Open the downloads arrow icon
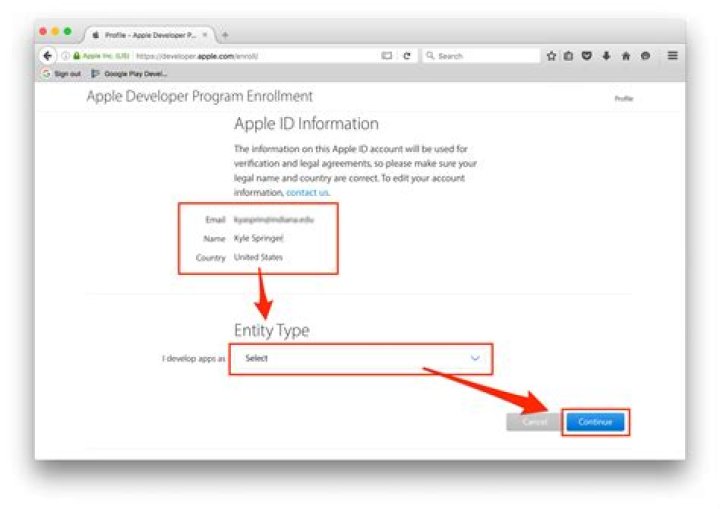This screenshot has height=509, width=720. [x=606, y=56]
